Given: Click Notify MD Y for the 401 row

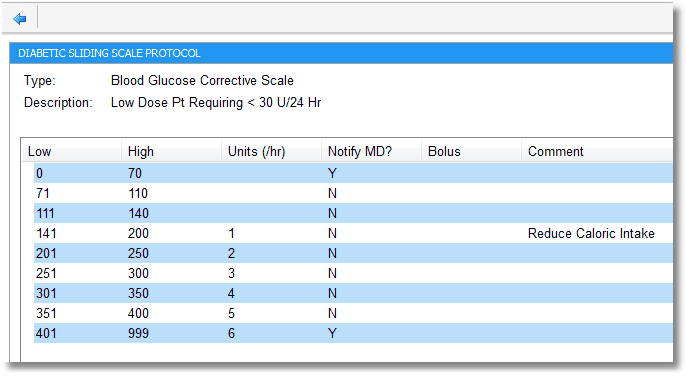Looking at the screenshot, I should coord(332,333).
